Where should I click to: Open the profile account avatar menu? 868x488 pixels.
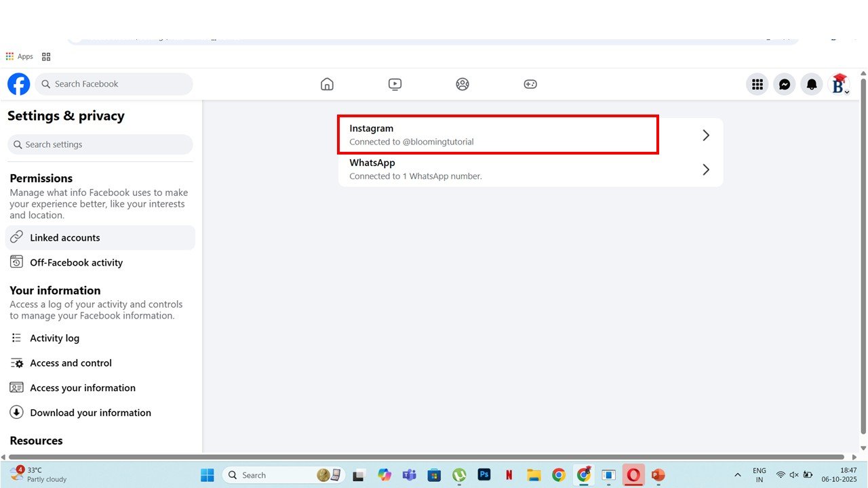click(x=840, y=84)
